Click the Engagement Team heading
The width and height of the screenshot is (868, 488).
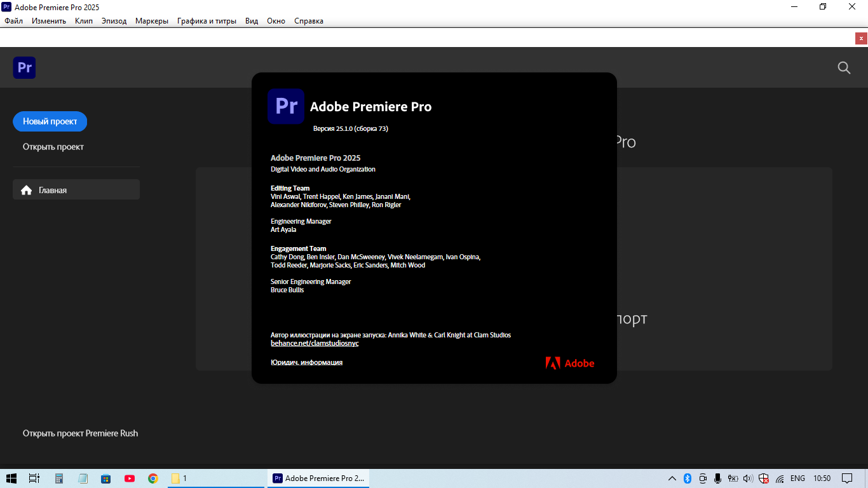(x=299, y=248)
